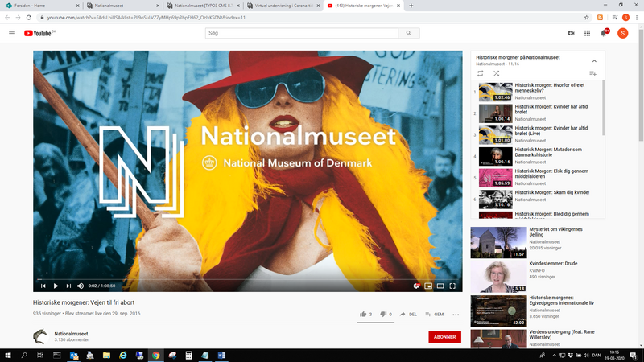Play the video

click(56, 286)
